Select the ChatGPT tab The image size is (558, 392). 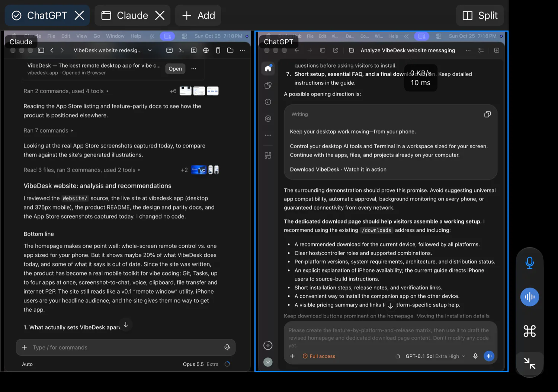(39, 15)
